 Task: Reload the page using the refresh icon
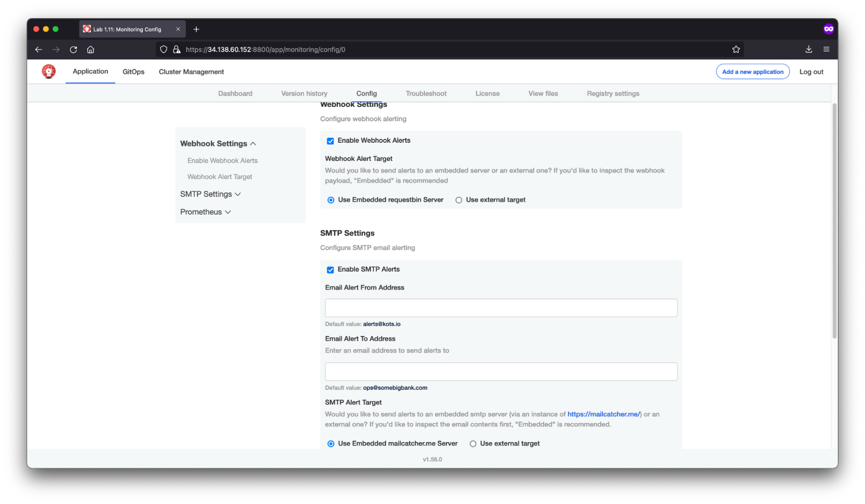[73, 49]
